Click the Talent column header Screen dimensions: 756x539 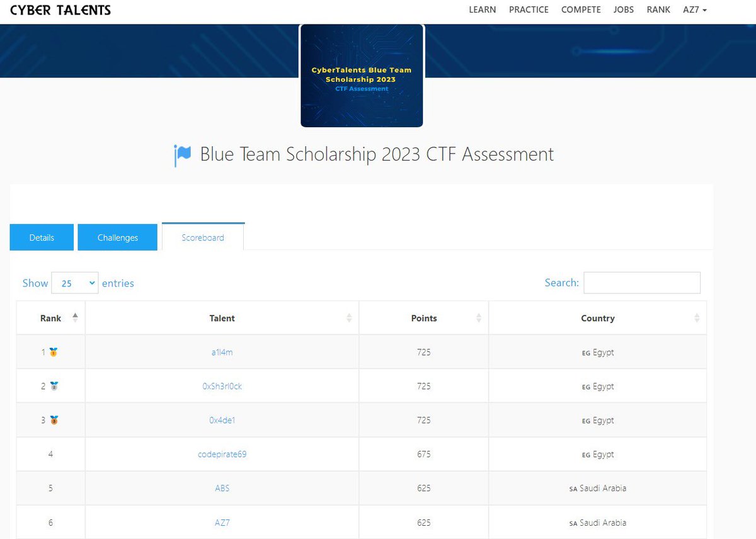[x=222, y=318]
